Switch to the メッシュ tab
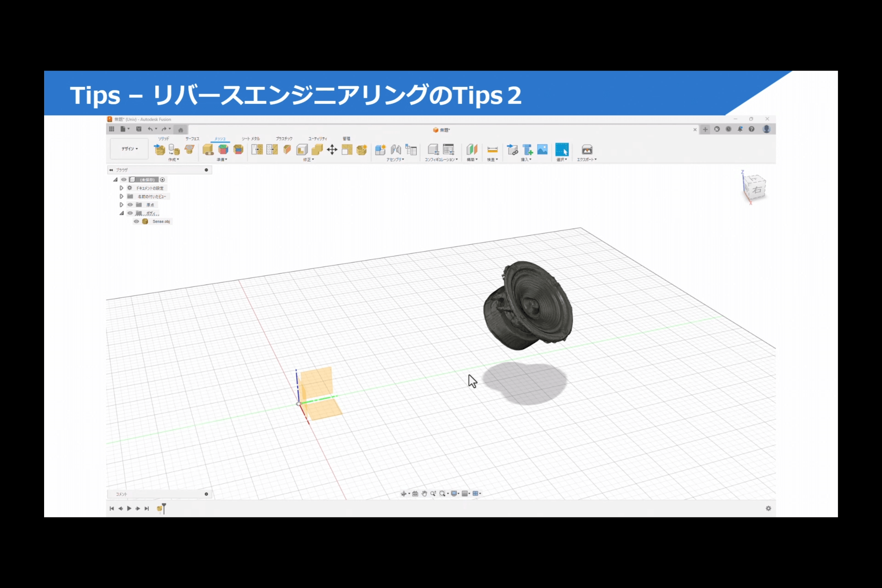This screenshot has height=588, width=882. point(220,138)
